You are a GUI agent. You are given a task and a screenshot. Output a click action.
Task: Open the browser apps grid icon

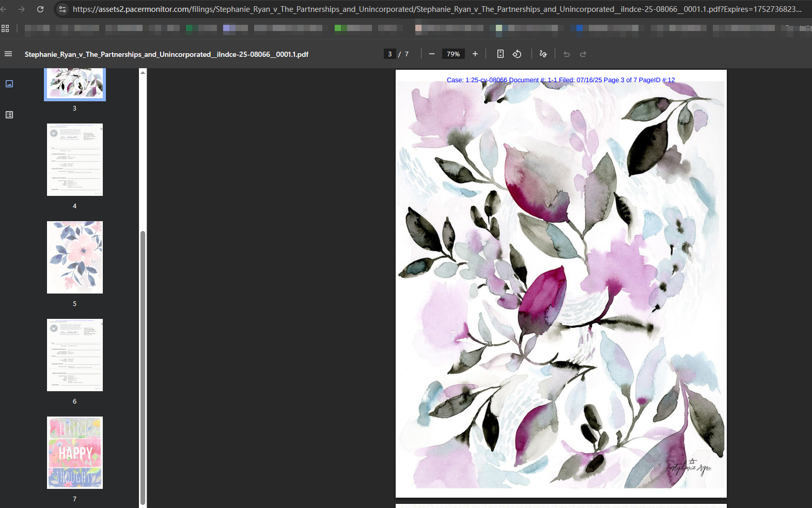(x=5, y=28)
